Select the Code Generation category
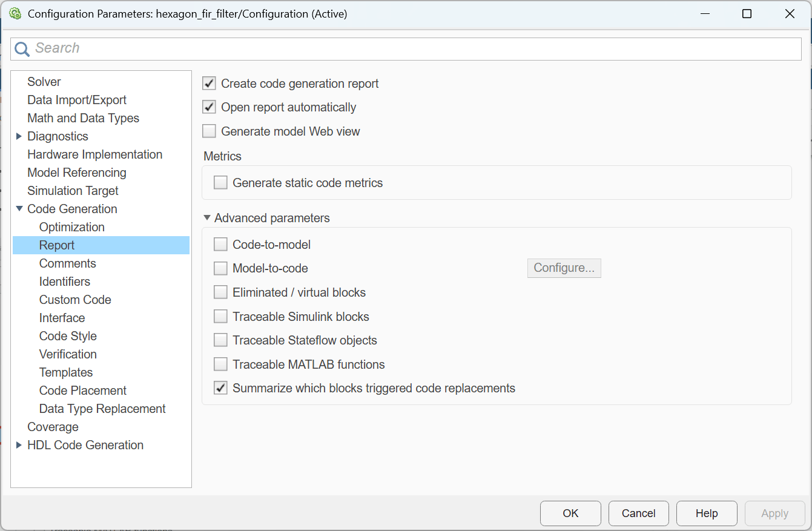 click(72, 209)
